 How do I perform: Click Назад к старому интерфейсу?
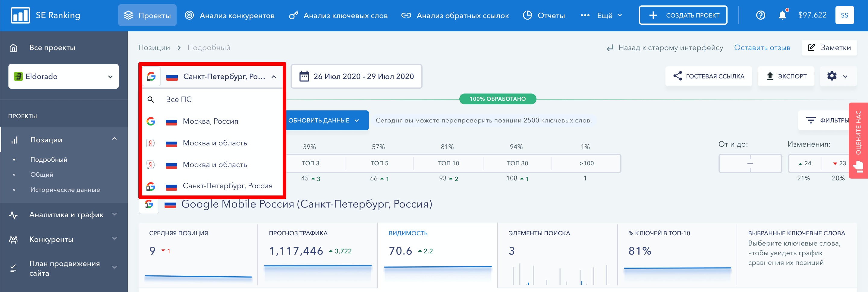point(665,48)
